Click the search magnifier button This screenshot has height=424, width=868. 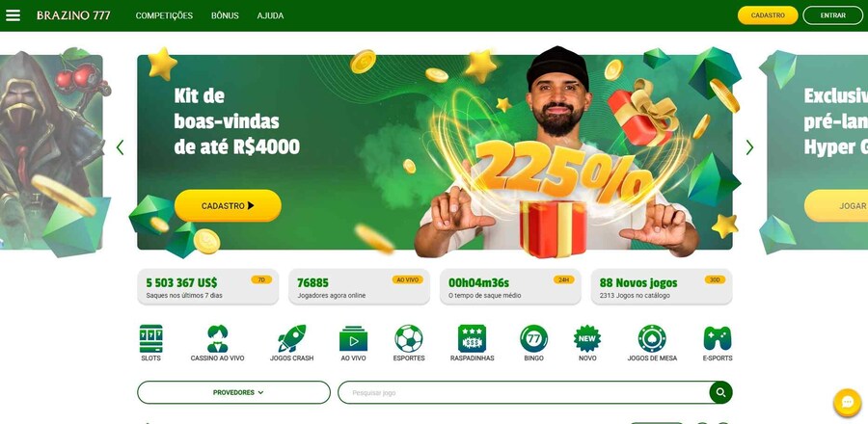point(720,392)
